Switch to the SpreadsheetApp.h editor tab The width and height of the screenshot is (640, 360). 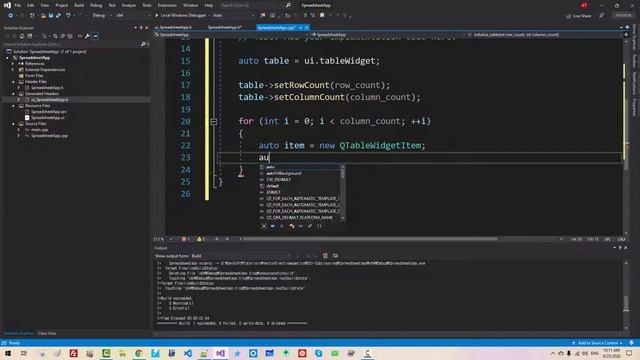point(225,27)
